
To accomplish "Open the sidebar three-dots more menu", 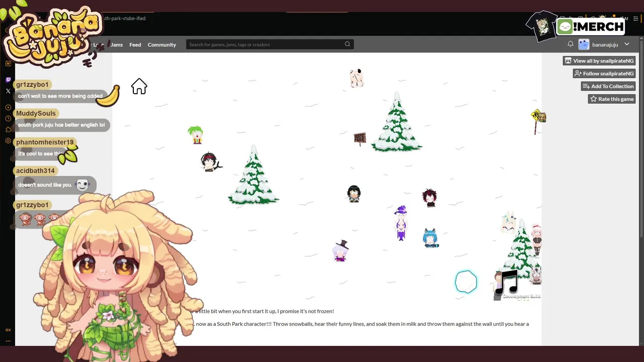I will tap(8, 341).
